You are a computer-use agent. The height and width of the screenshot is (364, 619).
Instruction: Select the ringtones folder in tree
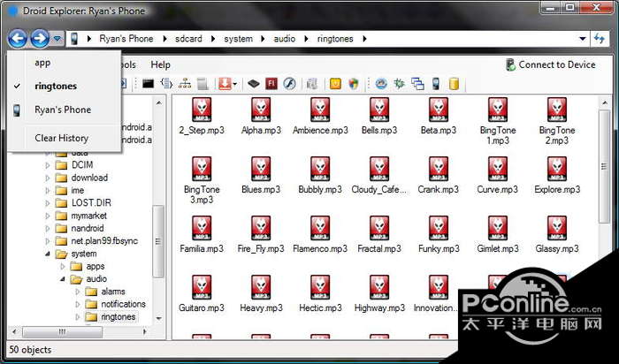pos(118,316)
